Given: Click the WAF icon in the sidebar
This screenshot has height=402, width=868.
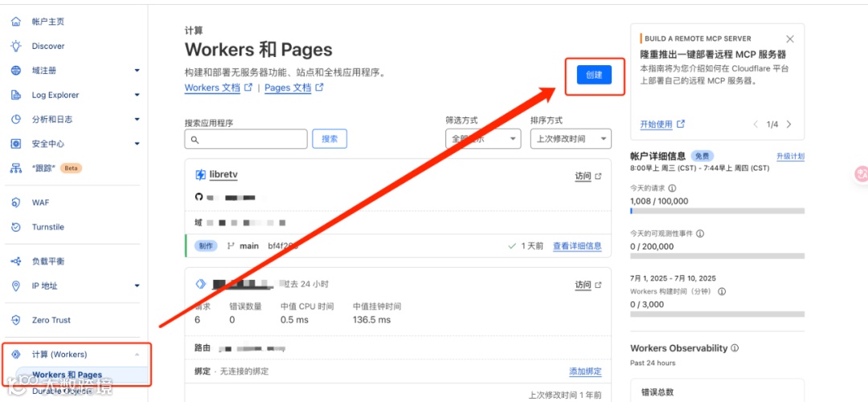Looking at the screenshot, I should tap(16, 203).
